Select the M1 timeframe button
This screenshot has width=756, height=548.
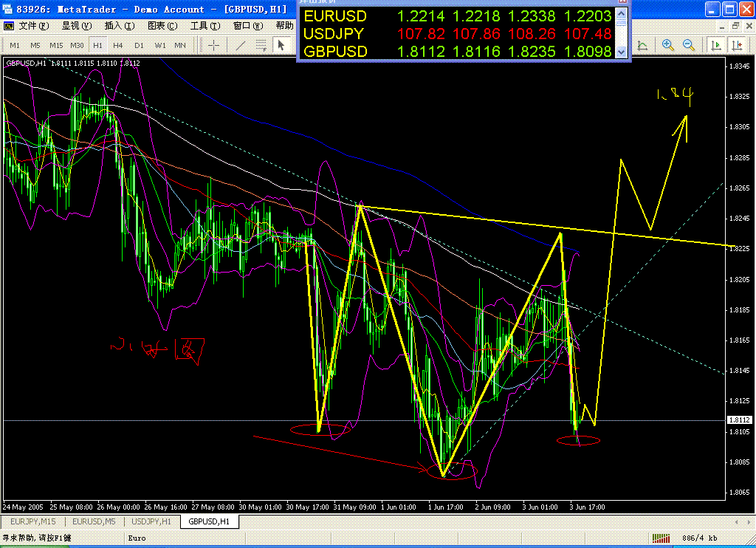coord(15,45)
